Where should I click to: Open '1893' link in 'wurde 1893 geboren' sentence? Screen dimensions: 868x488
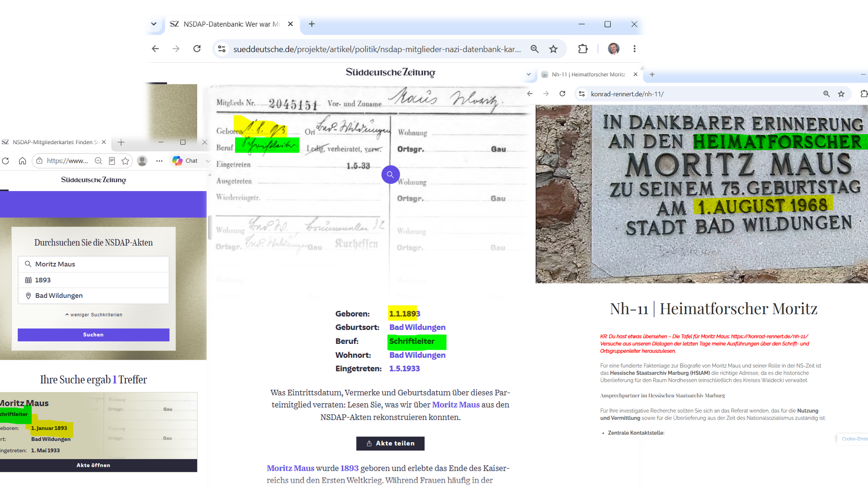coord(349,468)
